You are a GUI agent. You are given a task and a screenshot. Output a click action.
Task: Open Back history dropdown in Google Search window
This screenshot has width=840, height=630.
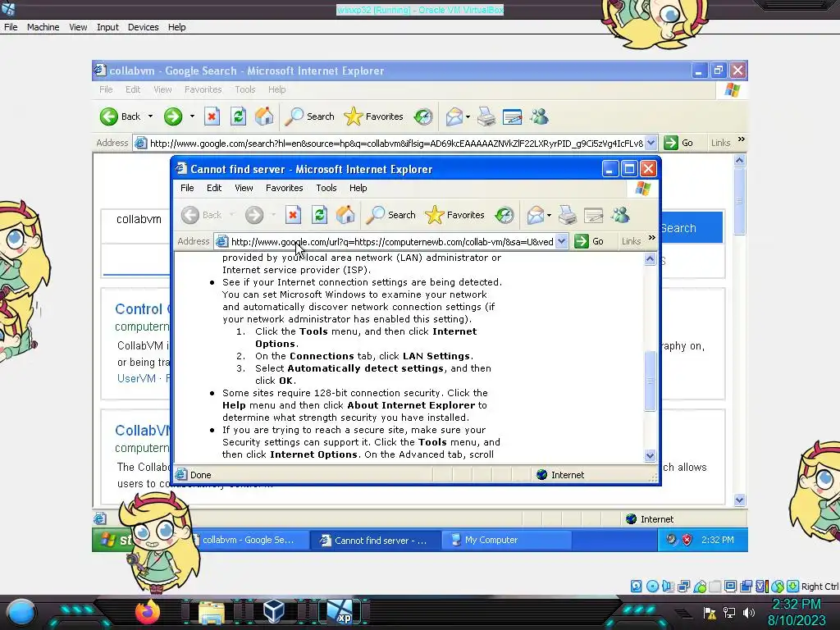(151, 116)
